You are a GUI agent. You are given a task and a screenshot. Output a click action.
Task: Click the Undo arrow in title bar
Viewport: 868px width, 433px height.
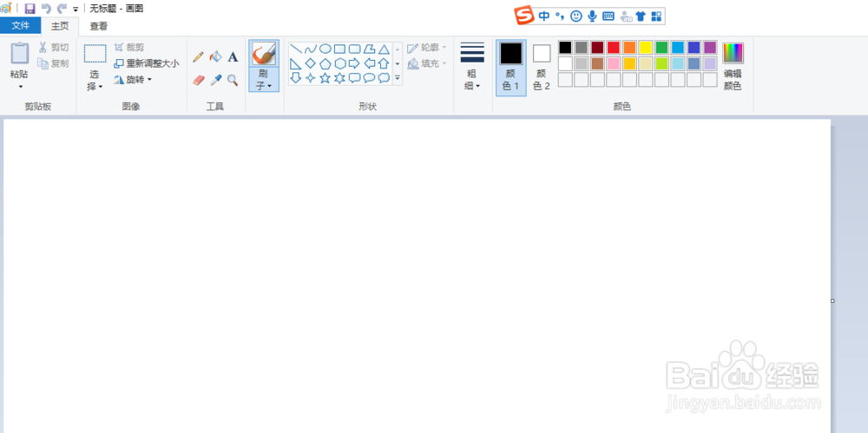click(46, 9)
